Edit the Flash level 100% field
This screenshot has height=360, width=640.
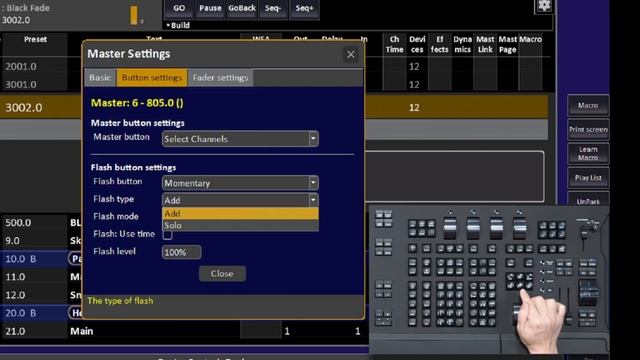[181, 252]
